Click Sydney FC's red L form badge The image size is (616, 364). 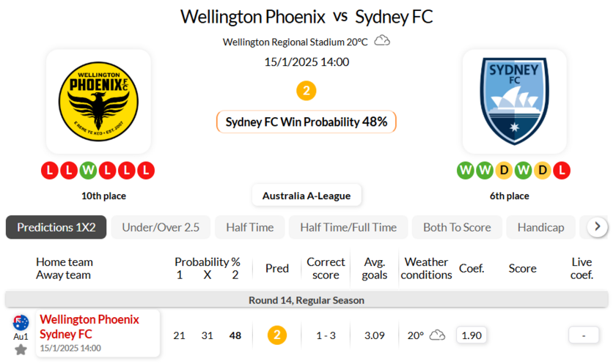[561, 171]
